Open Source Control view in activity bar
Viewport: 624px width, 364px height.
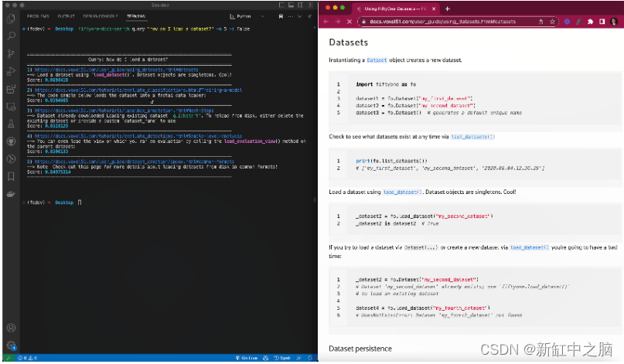point(11,53)
